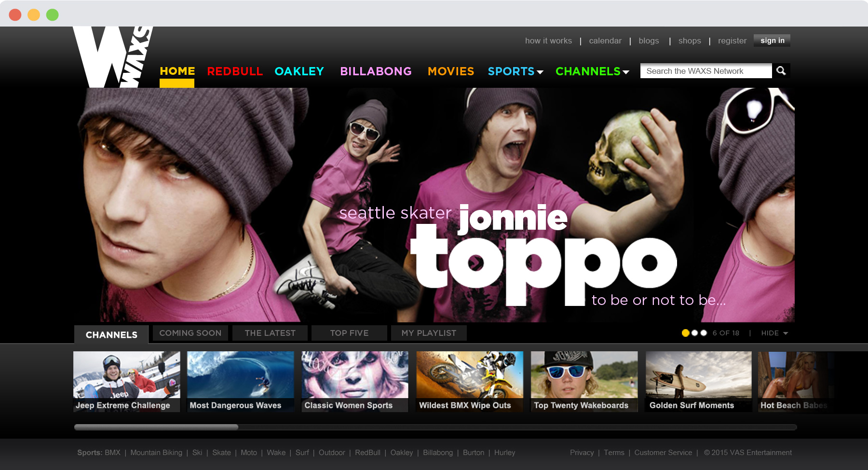Screen dimensions: 868x470
Task: Open Customer Service footer link
Action: 663,453
